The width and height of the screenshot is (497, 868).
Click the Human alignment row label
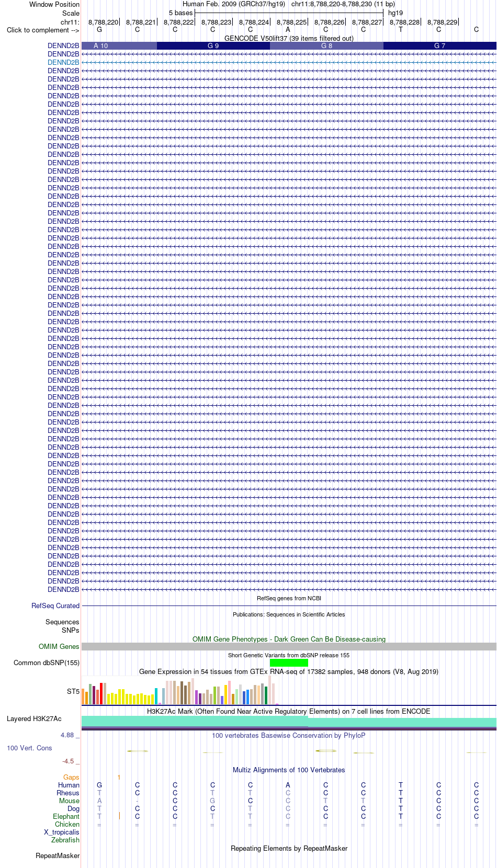[x=69, y=785]
